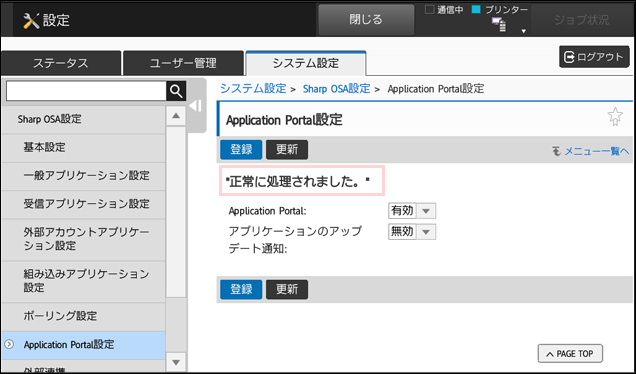This screenshot has height=374, width=636.
Task: Click the プリンター indicator box
Action: click(x=476, y=9)
